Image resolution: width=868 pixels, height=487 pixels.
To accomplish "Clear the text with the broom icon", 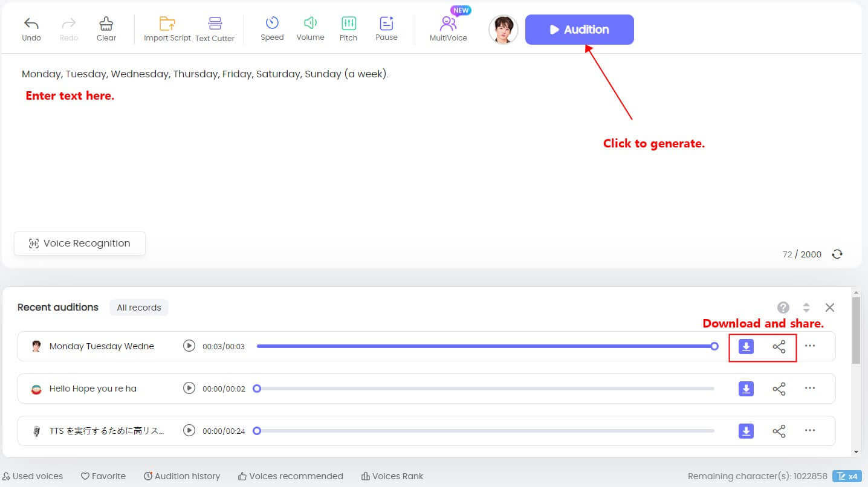I will click(106, 29).
